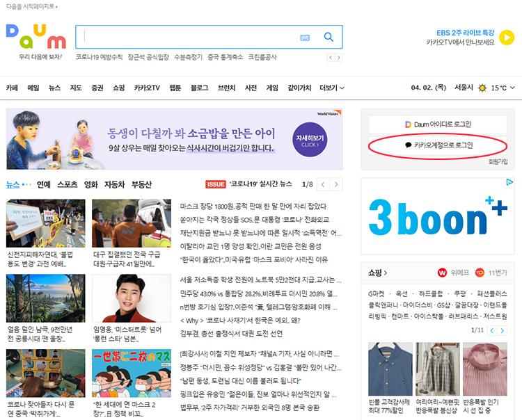Open the 메일 menu item
Viewport: 522px width, 420px height.
point(33,88)
